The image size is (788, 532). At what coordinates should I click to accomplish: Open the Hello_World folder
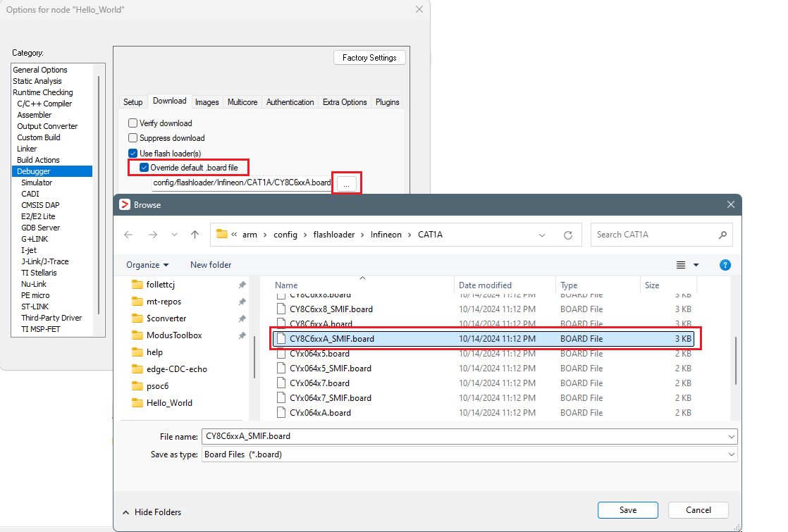coord(169,403)
